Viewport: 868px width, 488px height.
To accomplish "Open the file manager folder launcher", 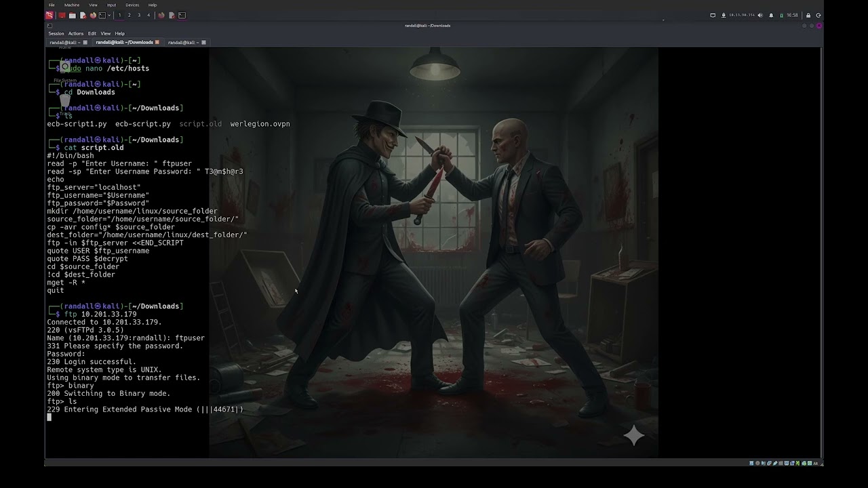I will [x=73, y=15].
